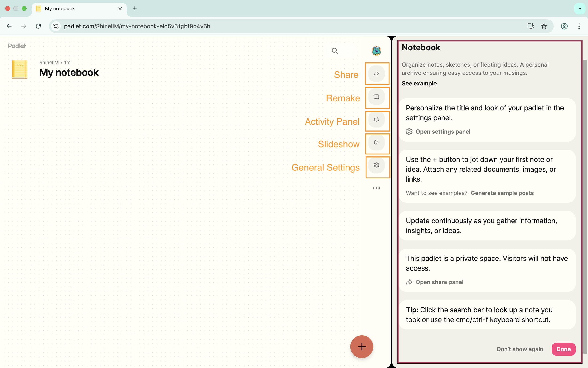The width and height of the screenshot is (588, 368).
Task: Open the Remake padlet icon
Action: (x=376, y=97)
